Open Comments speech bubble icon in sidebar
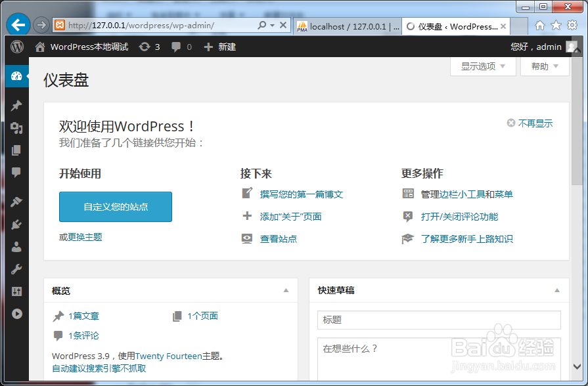Viewport: 588px width, 386px height. click(x=16, y=173)
